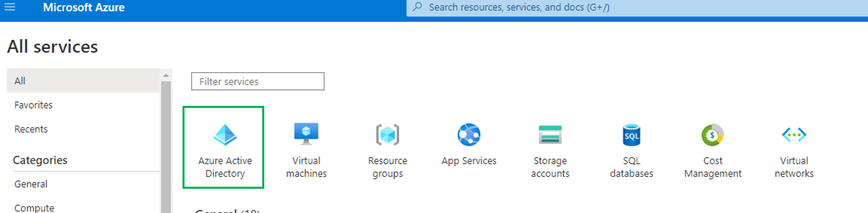Open the Resource groups icon
Viewport: 868px width, 213px height.
pyautogui.click(x=388, y=135)
